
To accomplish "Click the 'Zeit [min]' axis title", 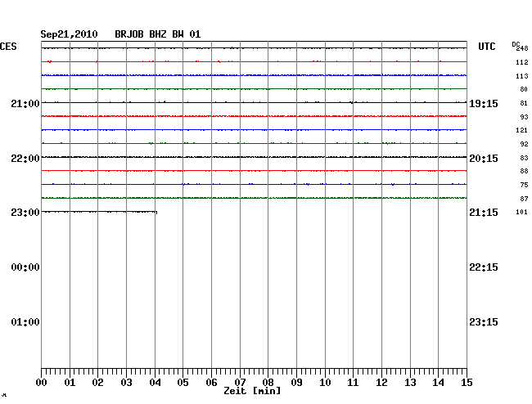I will [x=252, y=391].
